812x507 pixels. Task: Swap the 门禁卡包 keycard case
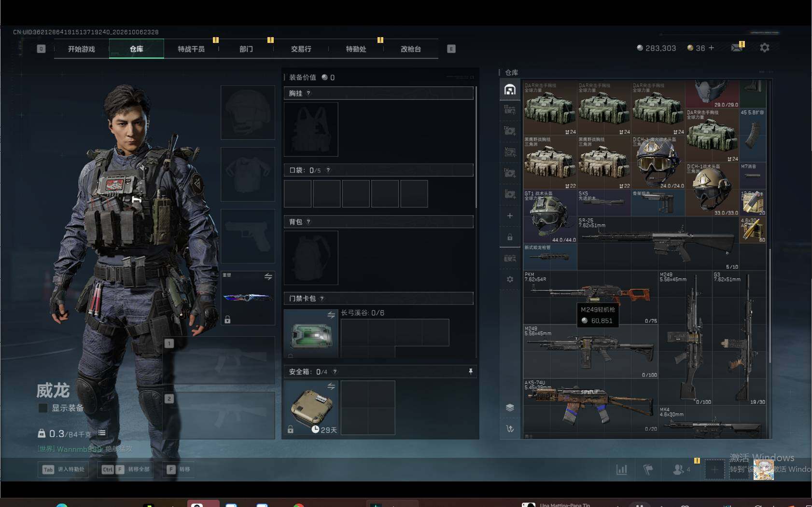point(331,315)
